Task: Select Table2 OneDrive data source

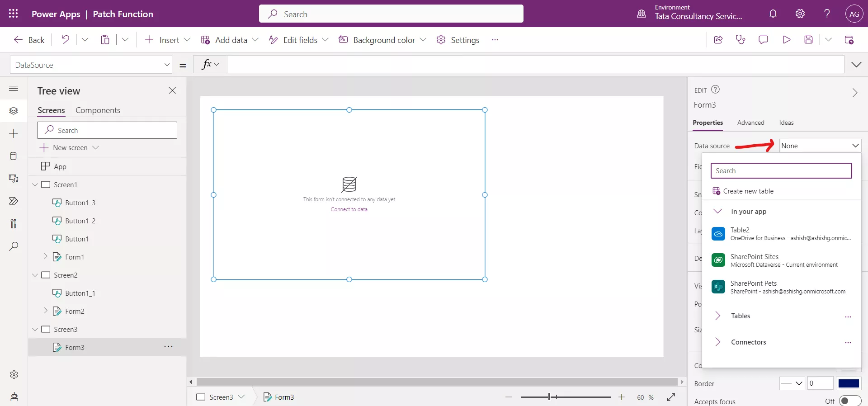Action: [781, 234]
